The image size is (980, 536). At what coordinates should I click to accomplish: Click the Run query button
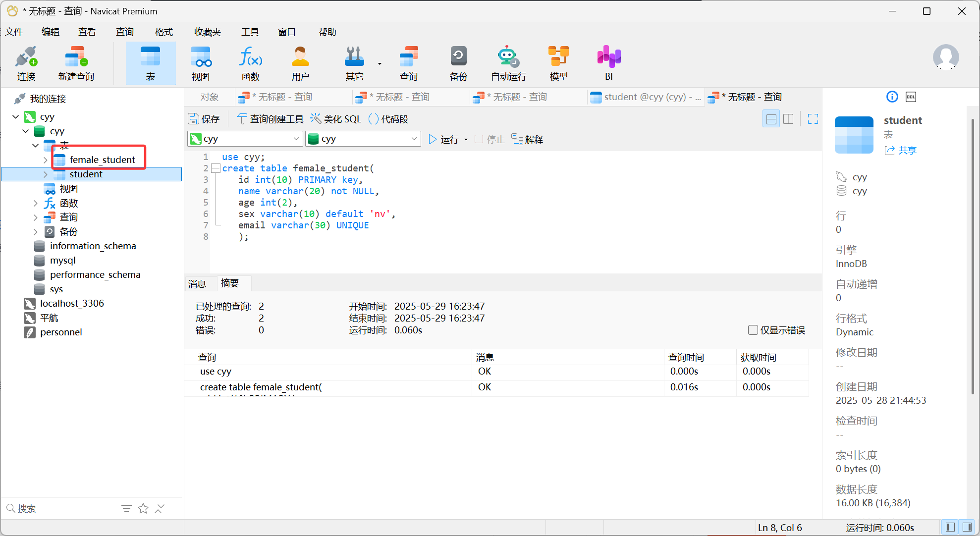[x=443, y=140]
